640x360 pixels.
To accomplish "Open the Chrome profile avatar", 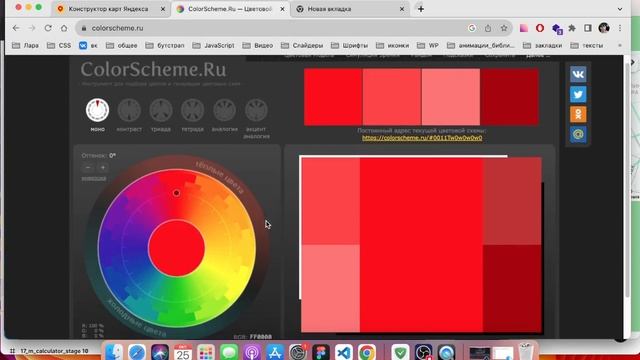I will [604, 28].
